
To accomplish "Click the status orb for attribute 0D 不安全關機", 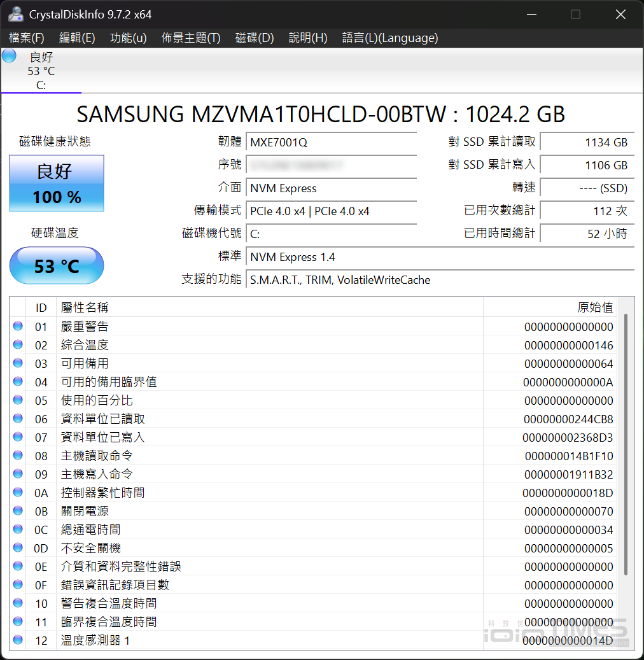I will [18, 547].
